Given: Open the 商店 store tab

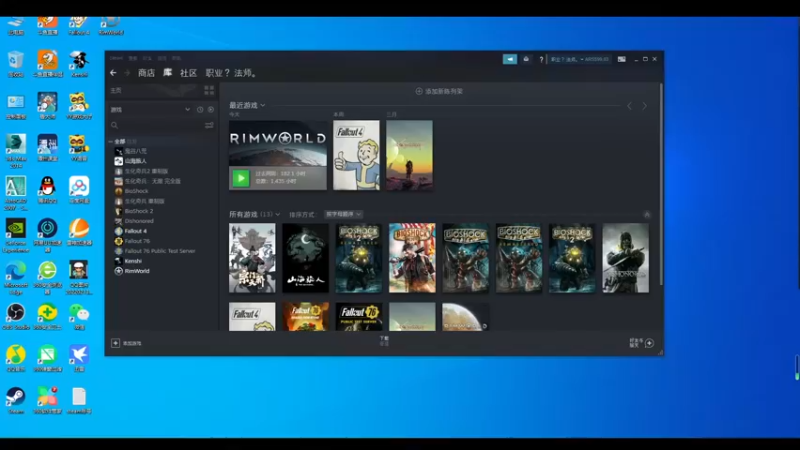Looking at the screenshot, I should pyautogui.click(x=146, y=73).
